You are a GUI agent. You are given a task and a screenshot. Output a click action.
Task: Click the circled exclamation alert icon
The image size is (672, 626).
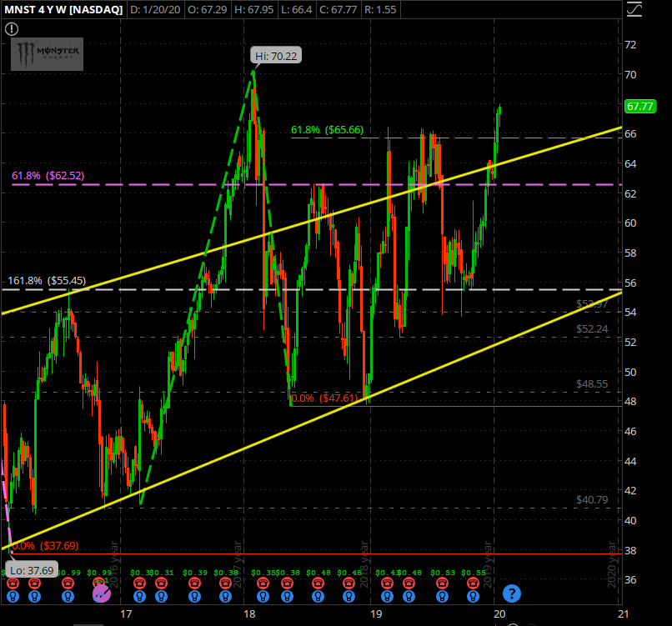pos(12,28)
